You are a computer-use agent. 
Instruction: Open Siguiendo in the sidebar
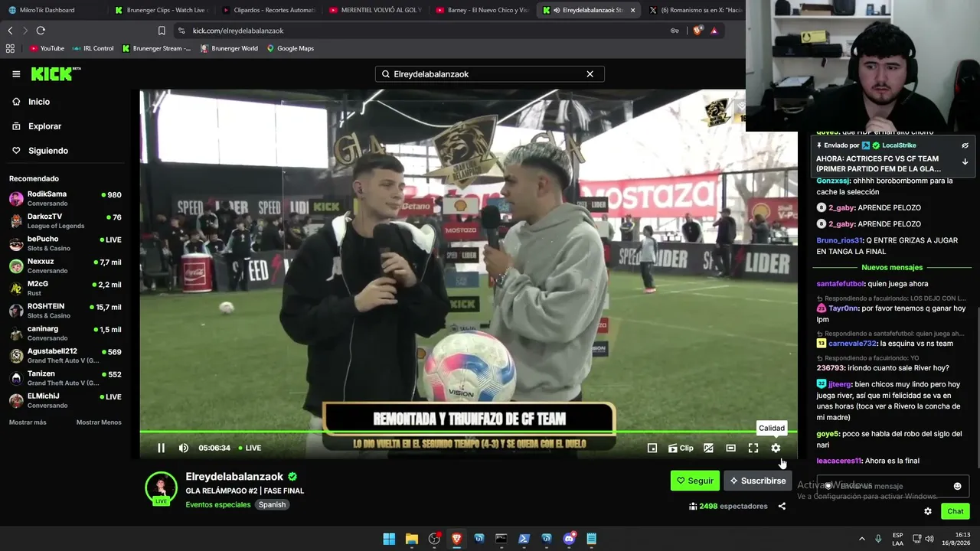(41, 151)
